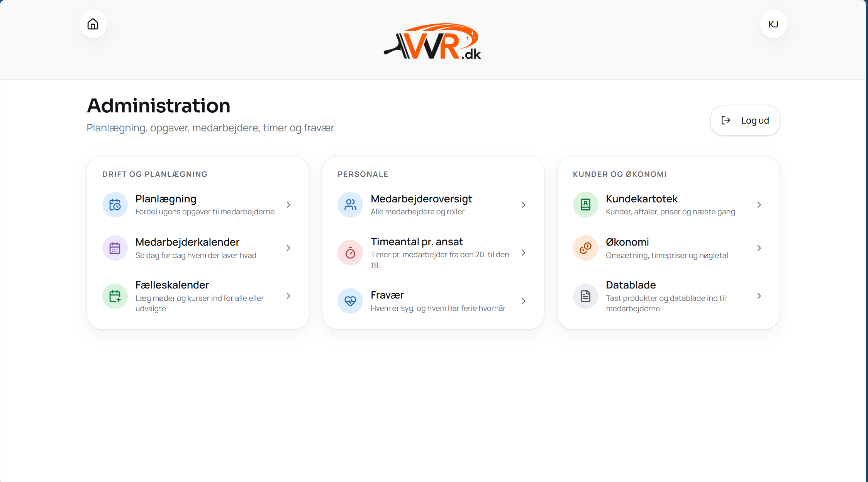Screen dimensions: 868x482
Task: Click 'Læg møder og kurser ind' description
Action: [200, 303]
